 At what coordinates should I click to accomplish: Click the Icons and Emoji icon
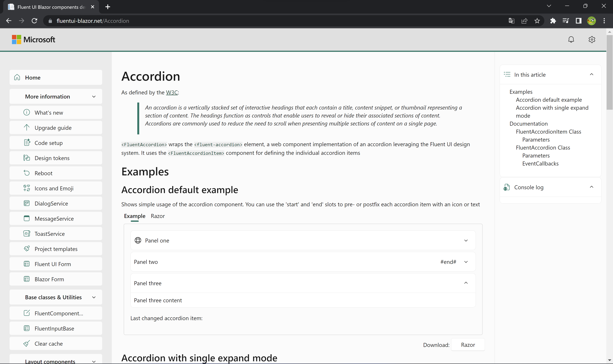coord(26,188)
